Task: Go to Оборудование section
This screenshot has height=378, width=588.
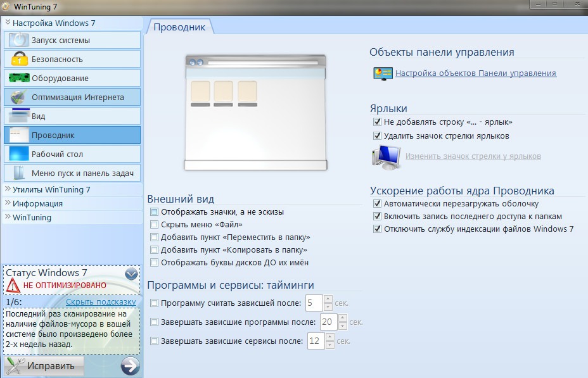Action: 72,78
